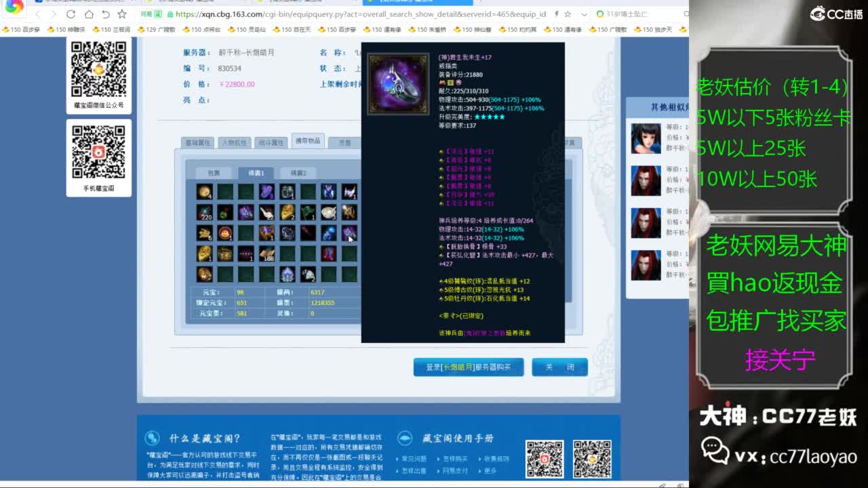Select inventory item with count 188
This screenshot has width=868, height=488.
coord(267,254)
